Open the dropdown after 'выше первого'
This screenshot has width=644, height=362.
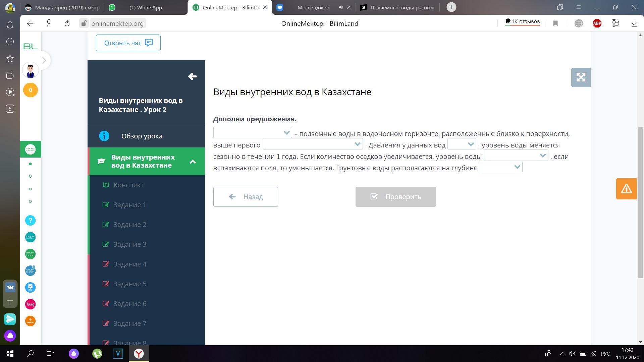[312, 144]
